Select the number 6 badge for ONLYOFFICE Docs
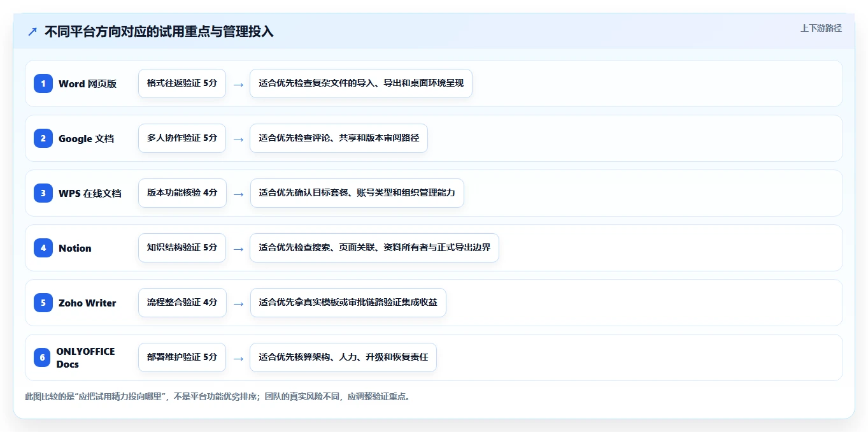The width and height of the screenshot is (868, 432). (42, 357)
